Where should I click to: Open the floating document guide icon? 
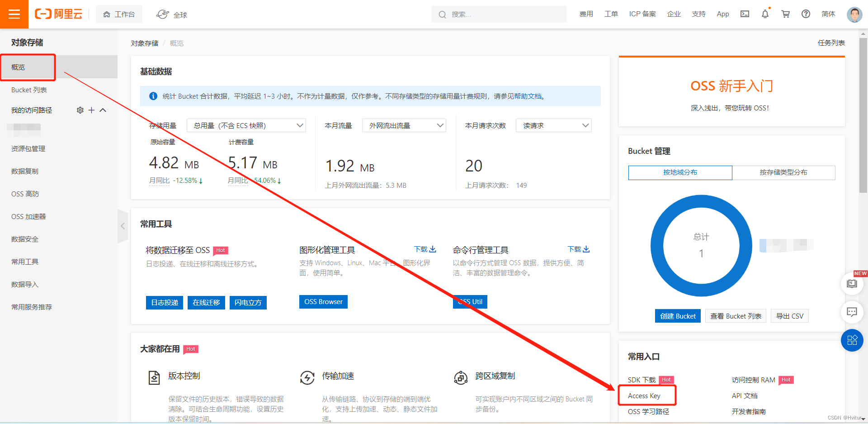pos(852,284)
